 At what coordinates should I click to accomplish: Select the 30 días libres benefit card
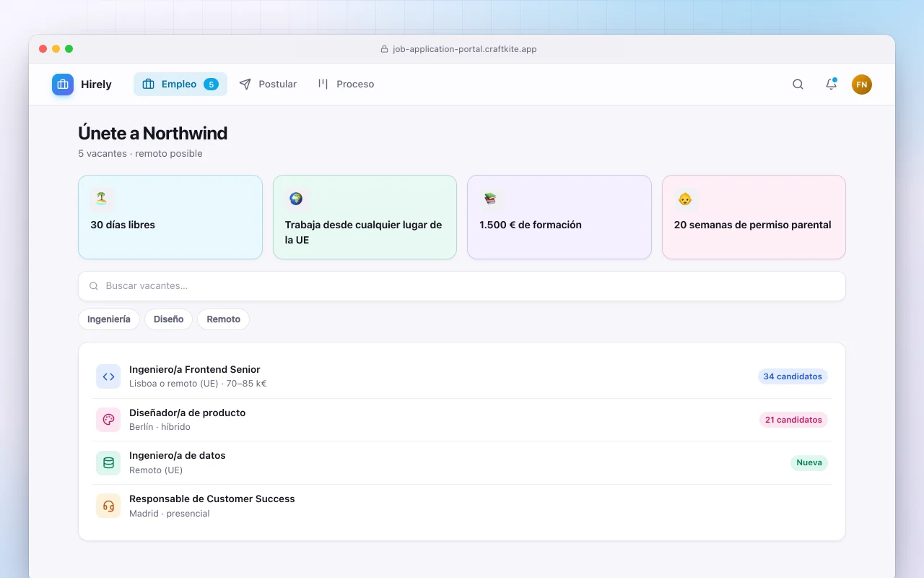point(170,217)
